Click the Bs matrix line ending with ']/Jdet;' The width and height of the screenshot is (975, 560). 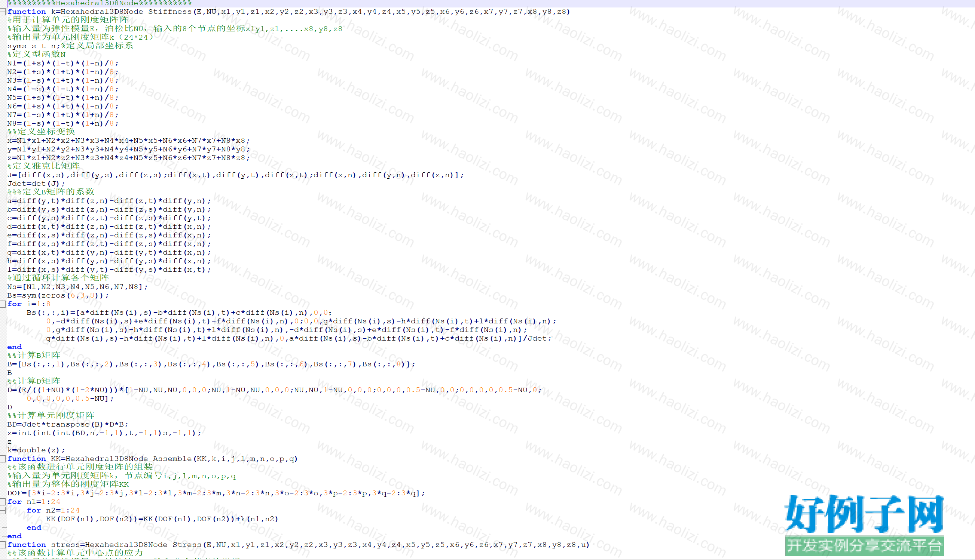299,338
